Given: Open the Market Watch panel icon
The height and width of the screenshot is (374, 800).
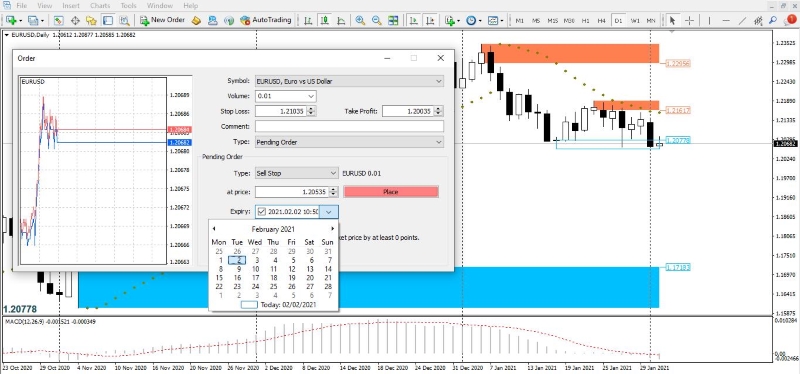Looking at the screenshot, I should [x=58, y=20].
